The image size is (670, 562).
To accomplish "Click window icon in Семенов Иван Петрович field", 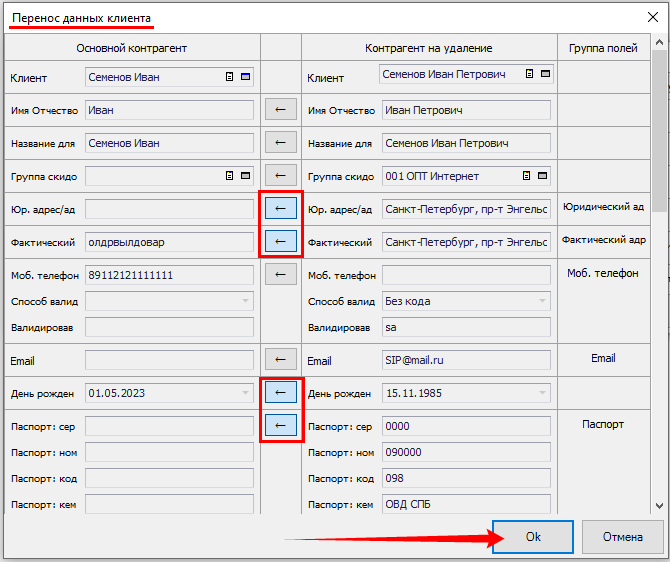I will [x=544, y=74].
